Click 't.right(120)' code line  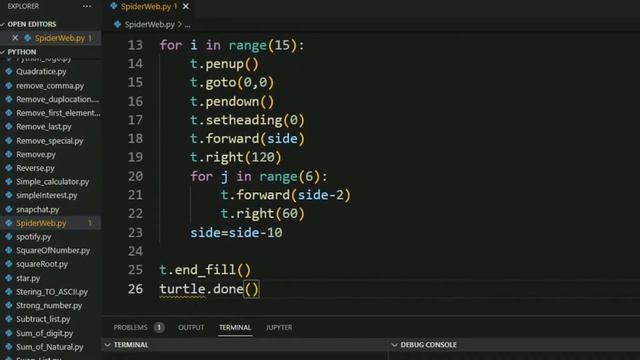tap(236, 158)
